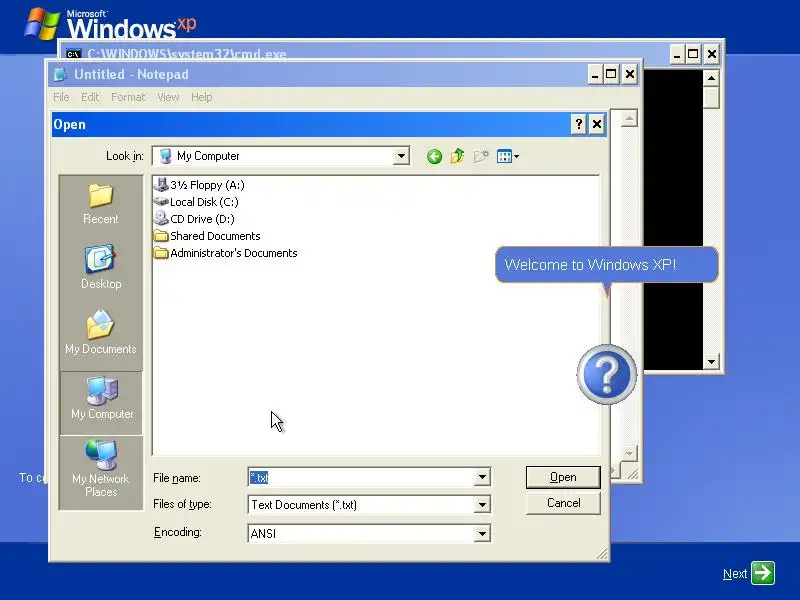The width and height of the screenshot is (800, 600).
Task: Click Notepad vertical scrollbar down arrow
Action: point(629,453)
